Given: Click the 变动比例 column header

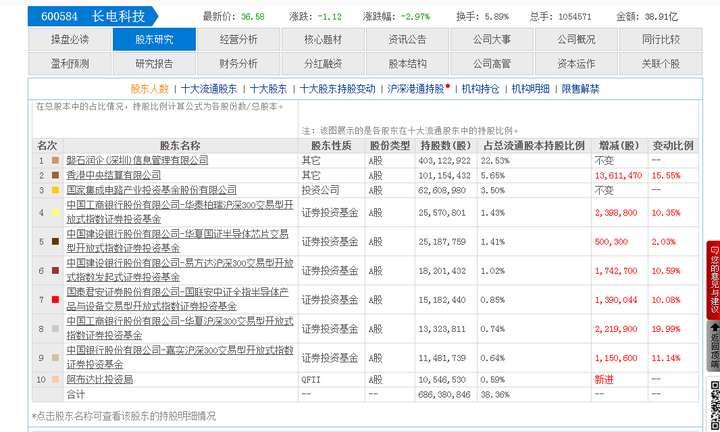Looking at the screenshot, I should coord(673,146).
